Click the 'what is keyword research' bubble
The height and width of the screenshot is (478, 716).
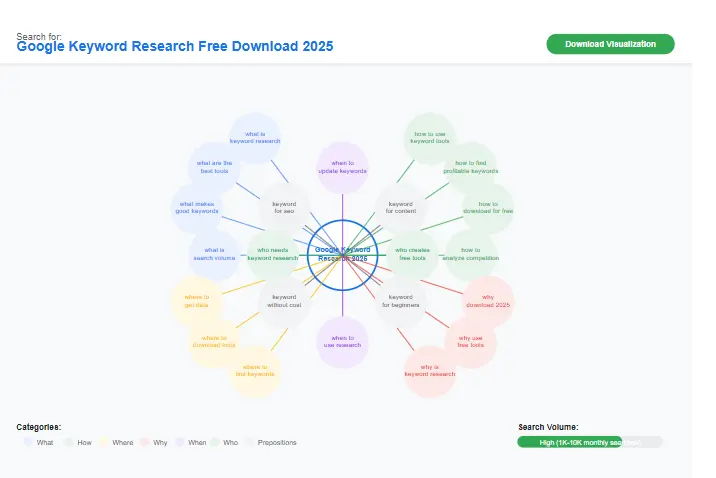pyautogui.click(x=255, y=138)
